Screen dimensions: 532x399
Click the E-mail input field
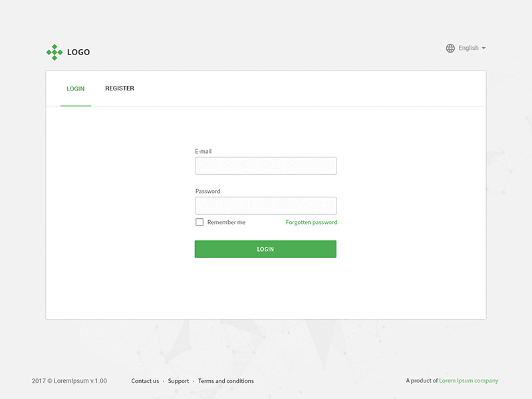pyautogui.click(x=265, y=165)
